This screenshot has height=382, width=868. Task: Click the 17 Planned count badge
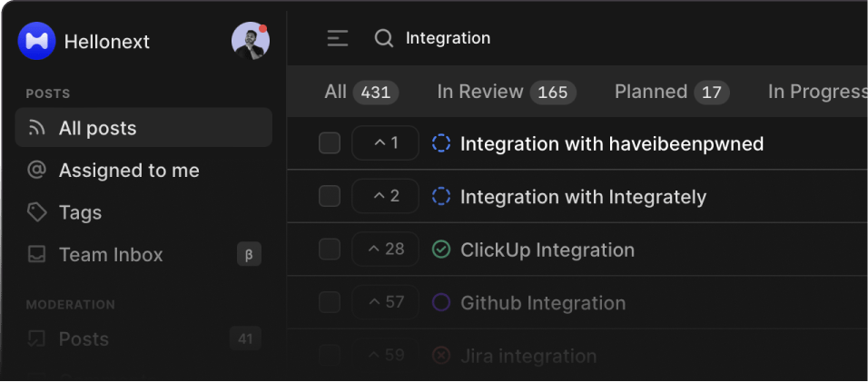pos(712,93)
